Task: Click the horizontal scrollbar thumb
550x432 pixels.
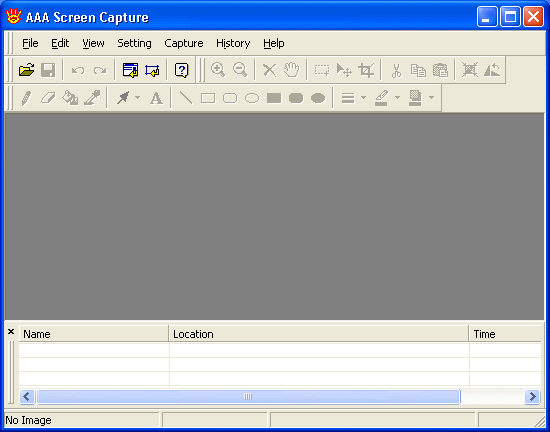Action: (248, 397)
